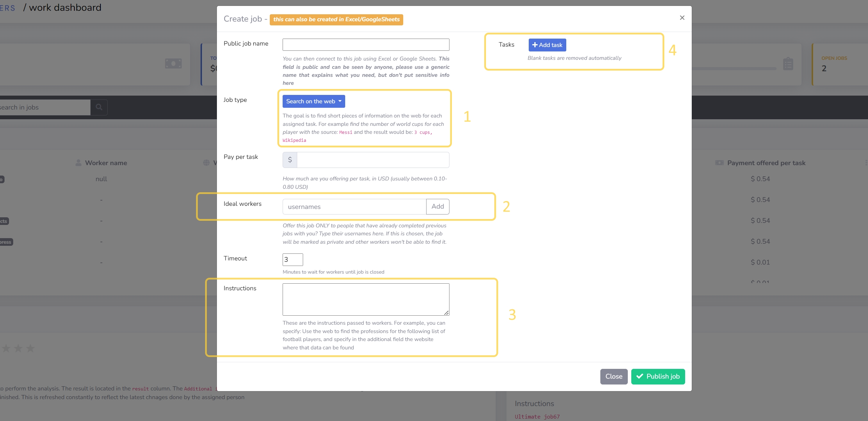This screenshot has width=868, height=421.
Task: Click into the Pay per task amount field
Action: coord(373,160)
